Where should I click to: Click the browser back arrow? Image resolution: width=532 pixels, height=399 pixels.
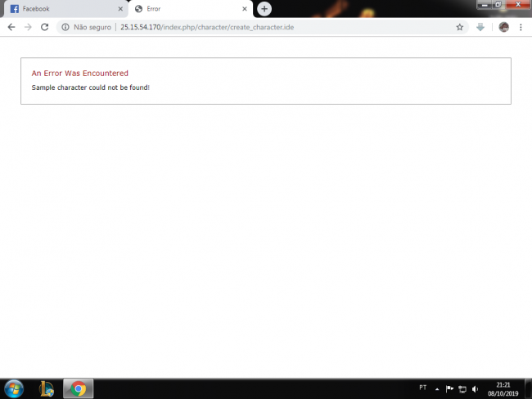pos(11,27)
